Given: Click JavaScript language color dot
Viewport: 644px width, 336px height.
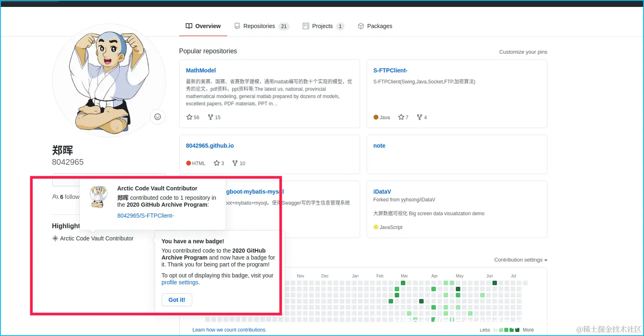Looking at the screenshot, I should pyautogui.click(x=376, y=227).
